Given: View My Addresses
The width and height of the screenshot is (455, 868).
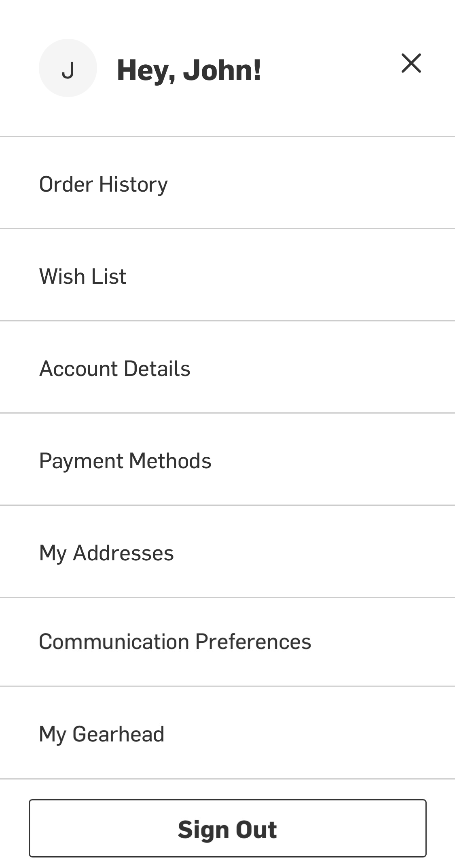Looking at the screenshot, I should [106, 553].
